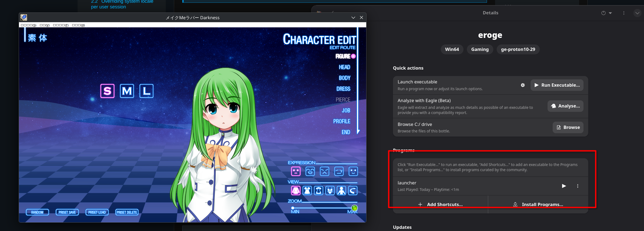Click the 'Quick actions' heading
The height and width of the screenshot is (231, 644).
[408, 68]
